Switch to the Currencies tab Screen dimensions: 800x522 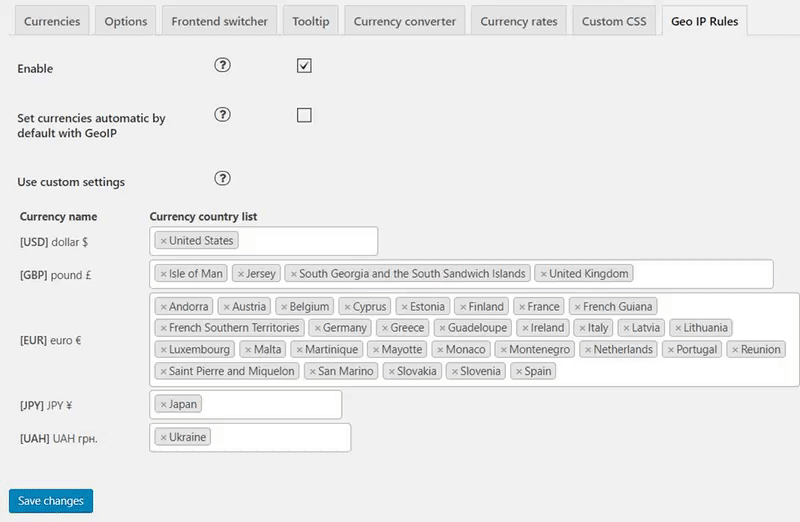(52, 21)
